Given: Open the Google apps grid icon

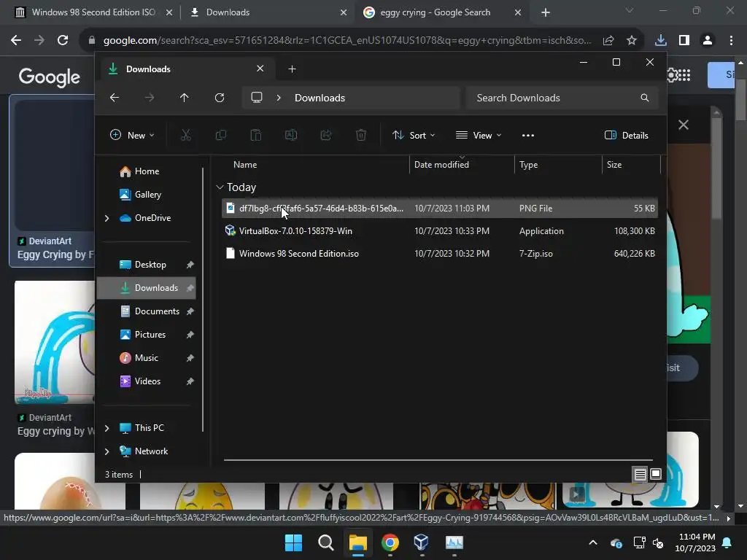Looking at the screenshot, I should coord(684,75).
